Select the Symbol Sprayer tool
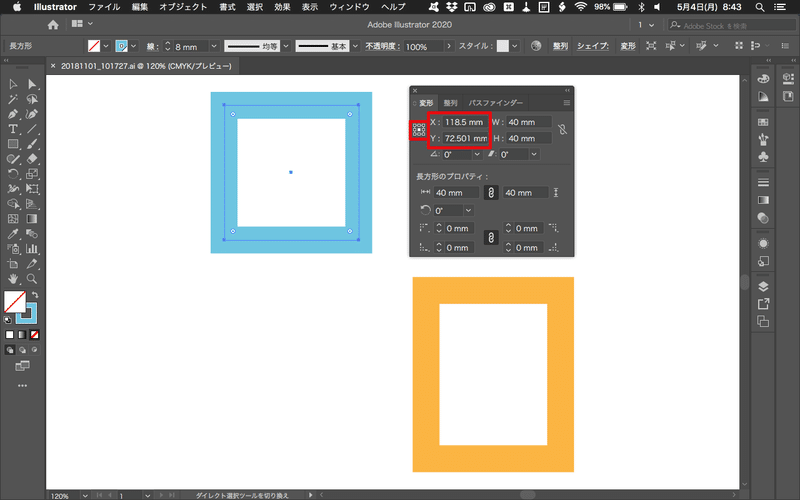The image size is (800, 500). click(x=13, y=249)
